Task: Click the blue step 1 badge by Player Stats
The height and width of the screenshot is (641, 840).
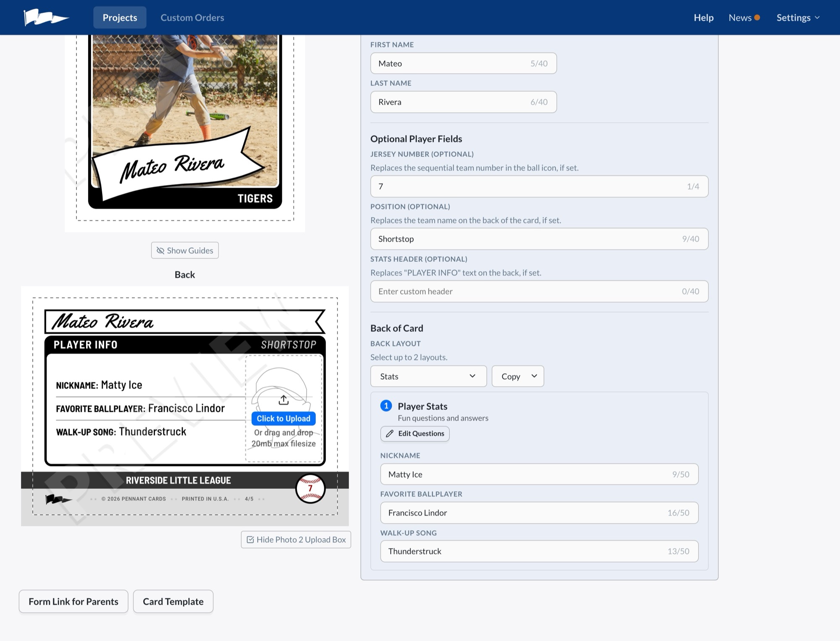Action: pos(386,406)
